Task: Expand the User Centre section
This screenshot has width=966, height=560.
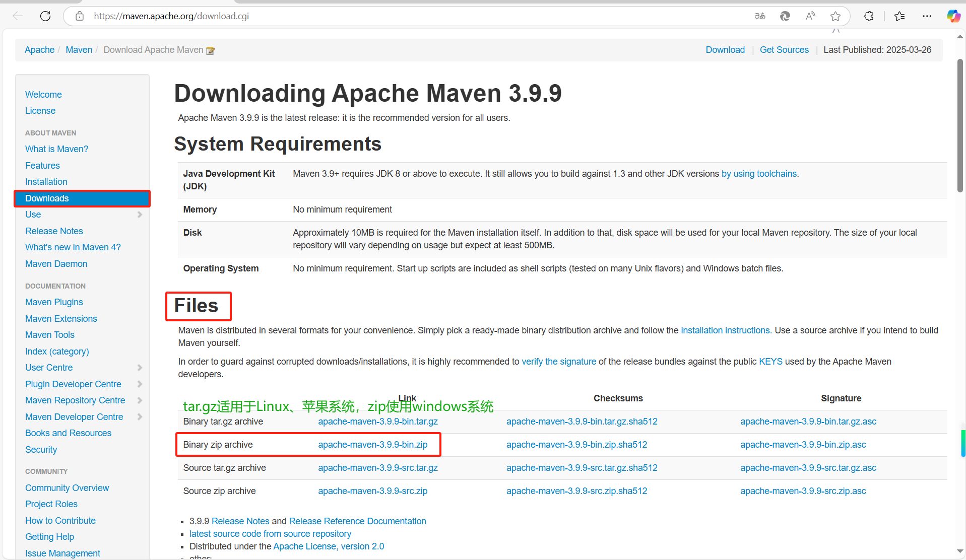Action: click(x=140, y=368)
